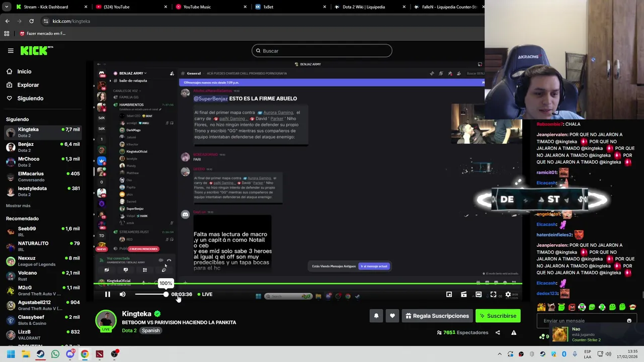Expand followed list with Mostrar más
Image resolution: width=644 pixels, height=362 pixels.
point(18,206)
